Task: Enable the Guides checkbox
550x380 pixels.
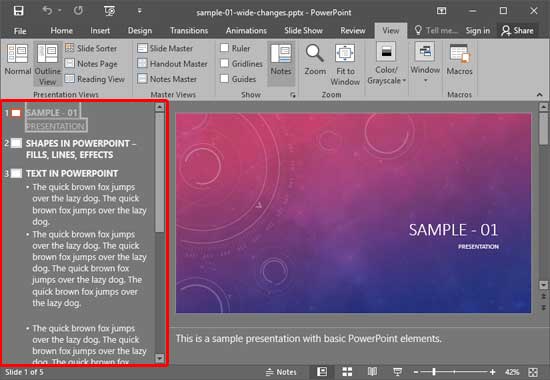Action: click(x=224, y=79)
